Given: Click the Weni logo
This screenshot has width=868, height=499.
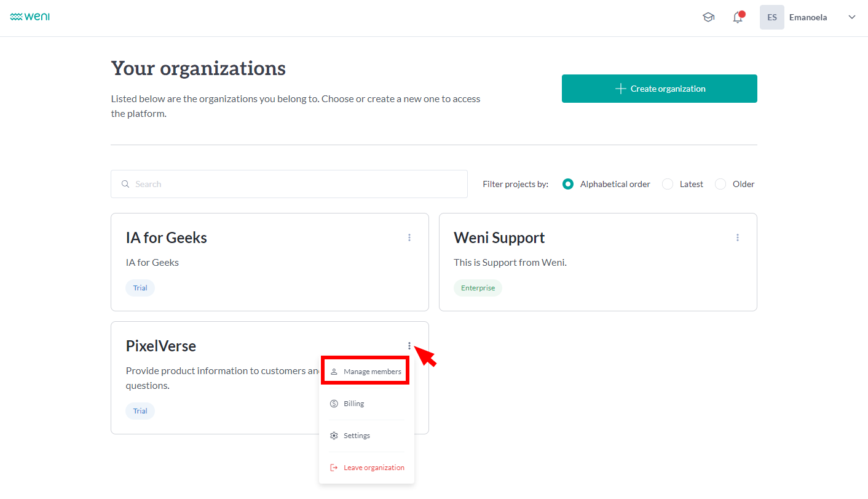Looking at the screenshot, I should coord(30,17).
